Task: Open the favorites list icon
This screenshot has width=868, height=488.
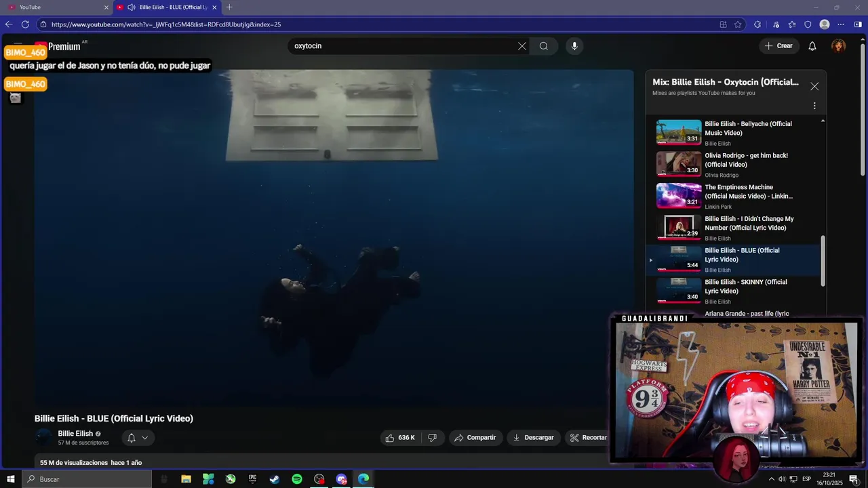Action: [x=792, y=24]
